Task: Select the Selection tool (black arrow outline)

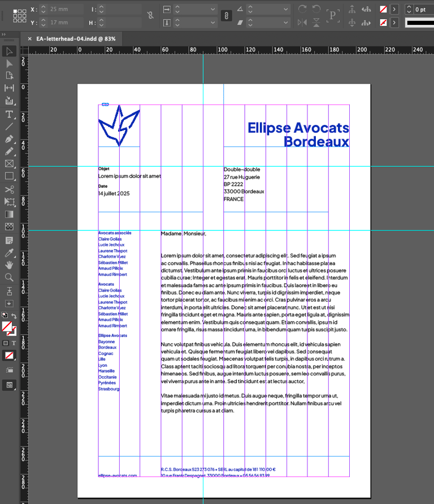Action: (9, 51)
